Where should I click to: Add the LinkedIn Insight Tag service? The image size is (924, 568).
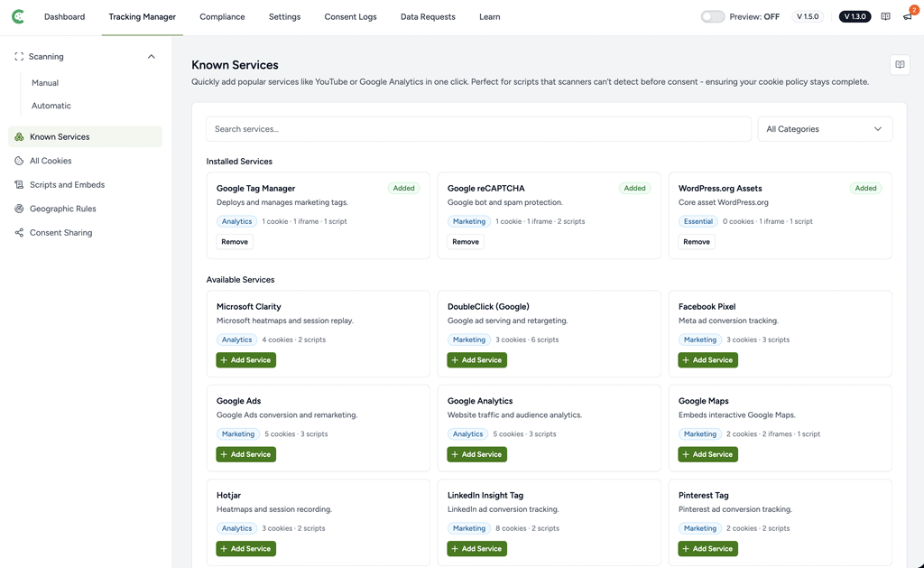(476, 548)
